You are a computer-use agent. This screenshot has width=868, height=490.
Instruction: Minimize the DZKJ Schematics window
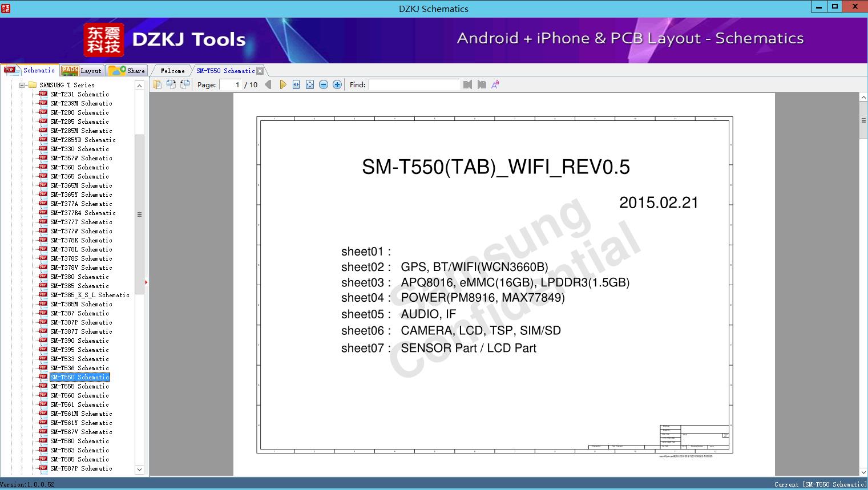819,7
